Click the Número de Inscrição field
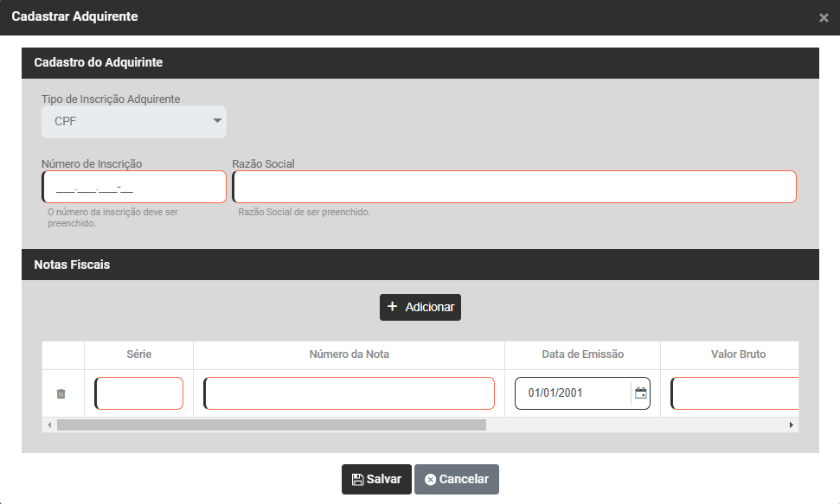 [x=134, y=187]
